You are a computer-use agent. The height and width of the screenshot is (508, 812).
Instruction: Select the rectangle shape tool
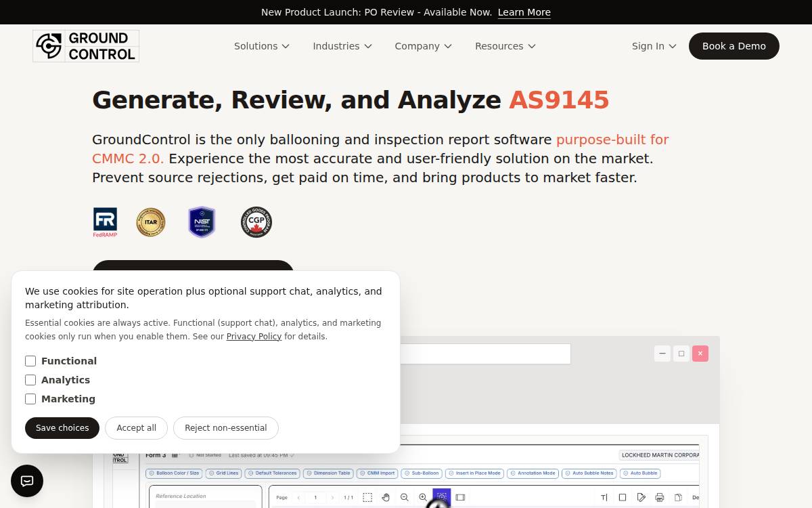[x=623, y=497]
